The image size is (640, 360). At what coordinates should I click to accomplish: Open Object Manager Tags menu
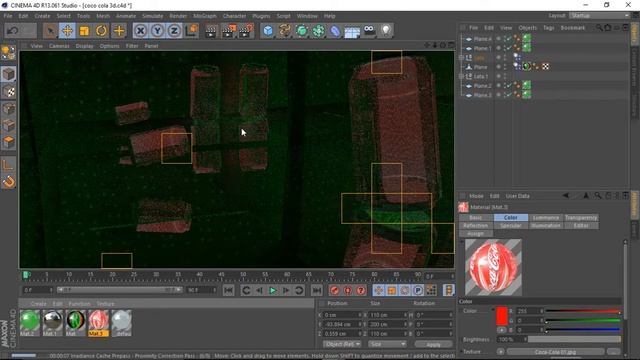click(549, 28)
